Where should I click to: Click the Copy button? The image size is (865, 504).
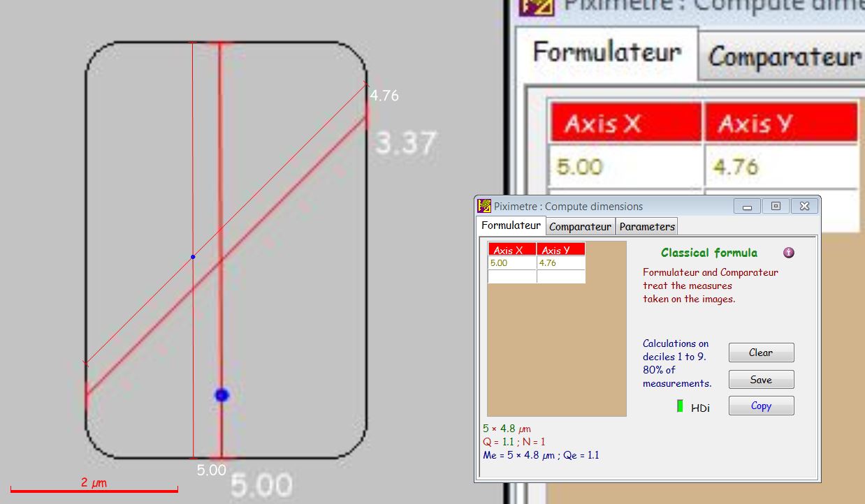point(761,406)
